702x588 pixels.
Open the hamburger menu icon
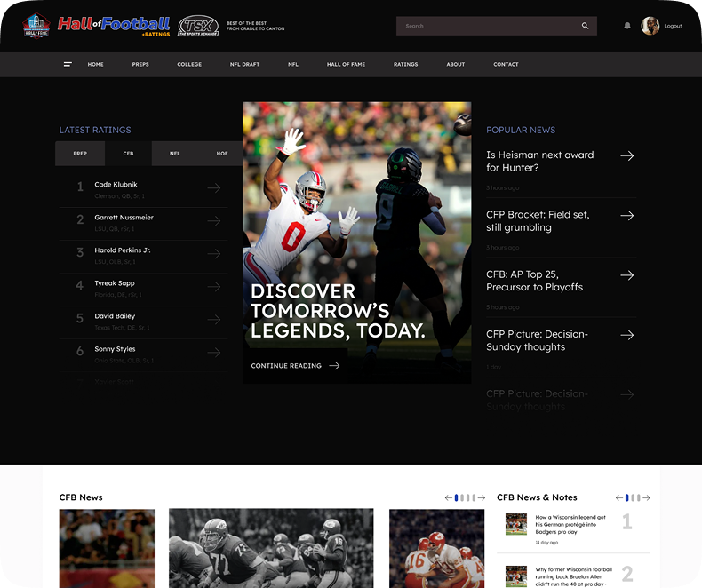click(x=68, y=65)
